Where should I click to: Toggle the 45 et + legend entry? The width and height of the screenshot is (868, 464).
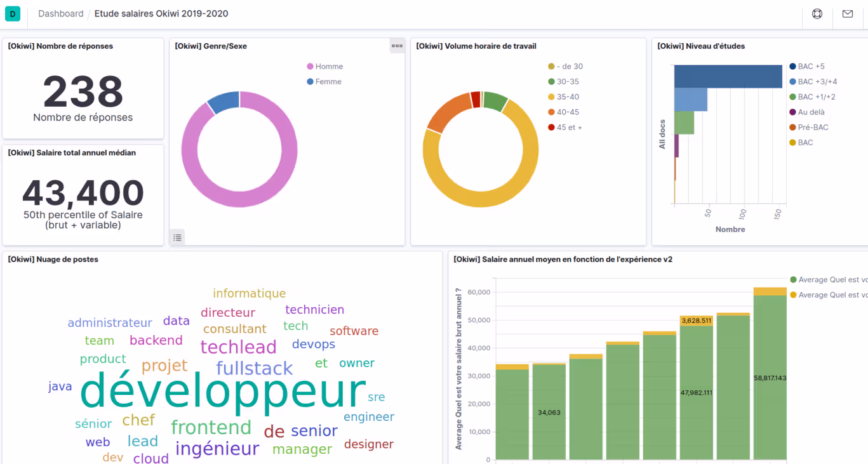tap(569, 128)
